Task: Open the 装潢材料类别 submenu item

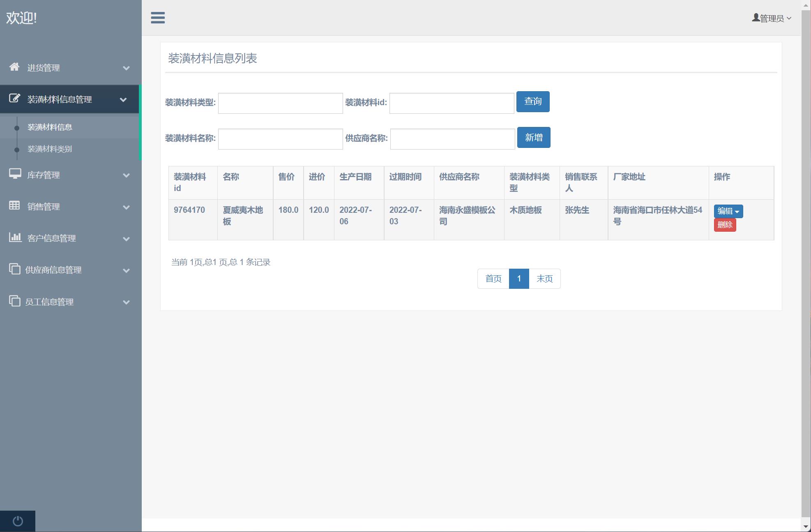Action: click(50, 149)
